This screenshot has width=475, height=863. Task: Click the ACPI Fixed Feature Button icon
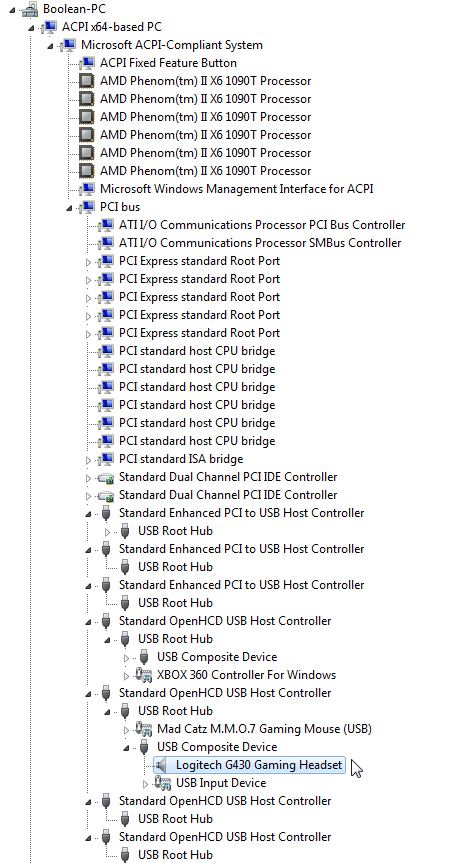(x=87, y=63)
